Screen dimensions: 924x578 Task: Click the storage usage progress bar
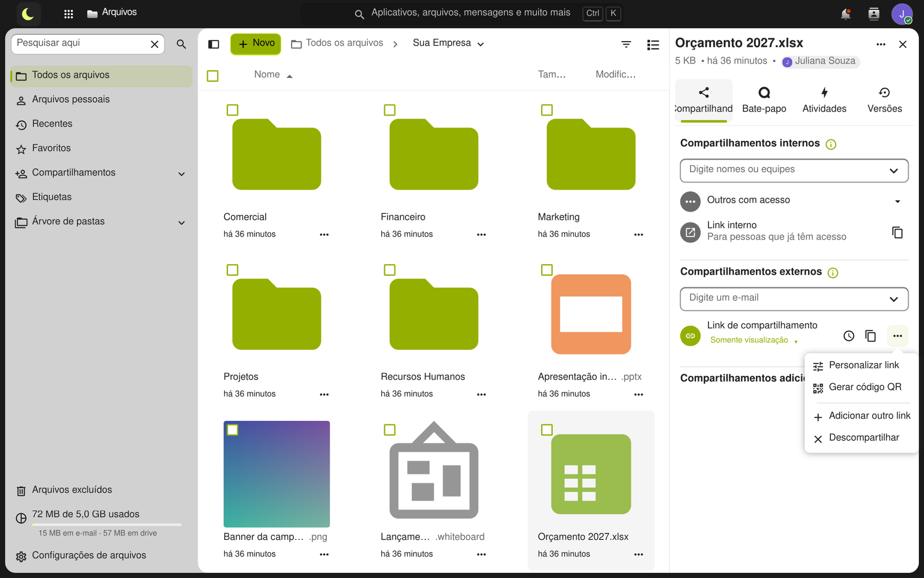(x=107, y=524)
